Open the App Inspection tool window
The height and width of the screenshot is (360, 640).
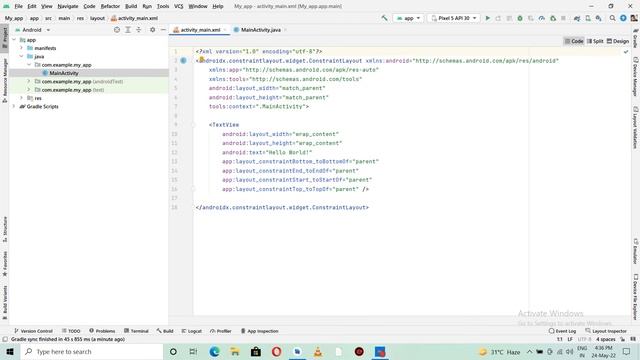coord(260,331)
